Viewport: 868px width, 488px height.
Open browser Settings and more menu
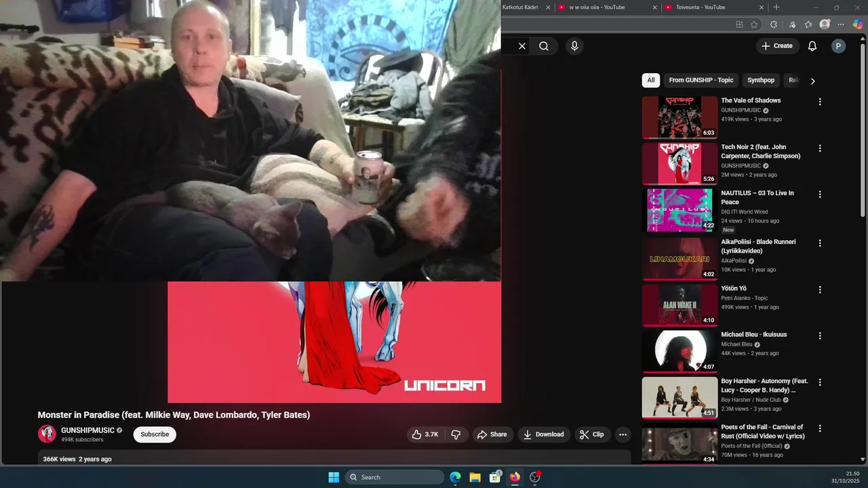[842, 24]
